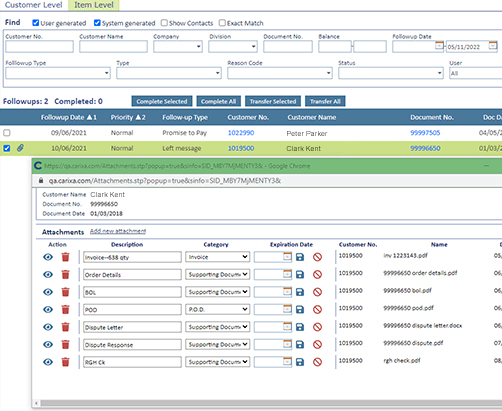The image size is (502, 411).
Task: Save the BOL attachment row
Action: point(300,292)
